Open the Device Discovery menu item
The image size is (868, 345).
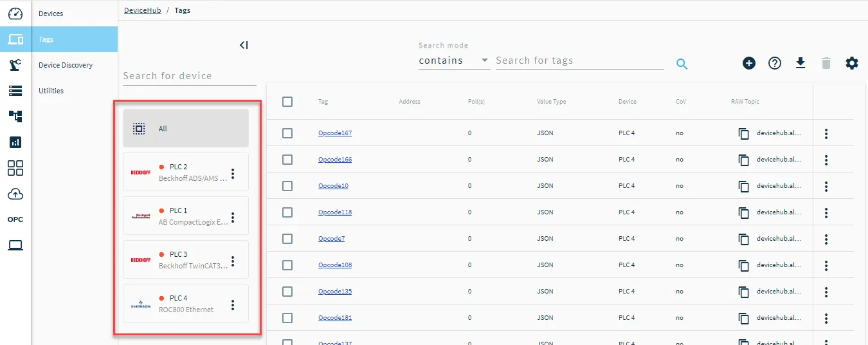pyautogui.click(x=75, y=65)
